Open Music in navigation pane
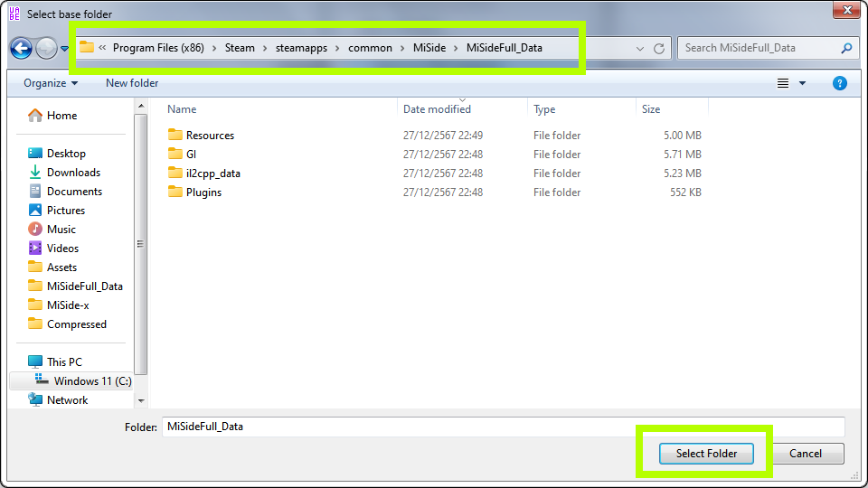 click(x=52, y=229)
